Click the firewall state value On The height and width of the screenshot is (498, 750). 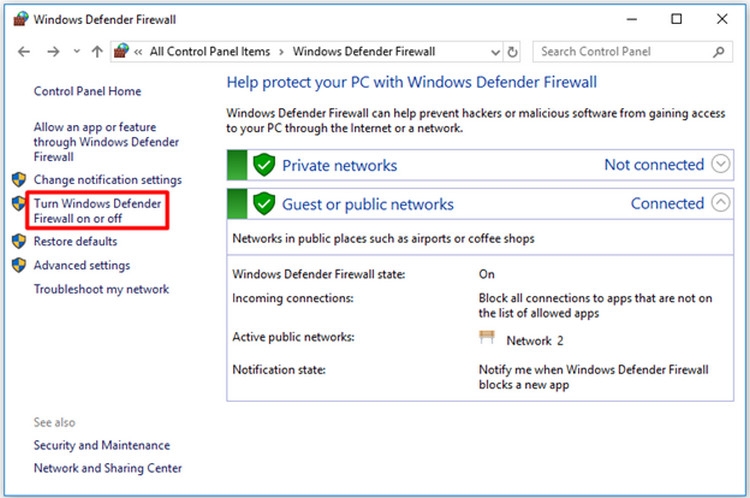[486, 274]
